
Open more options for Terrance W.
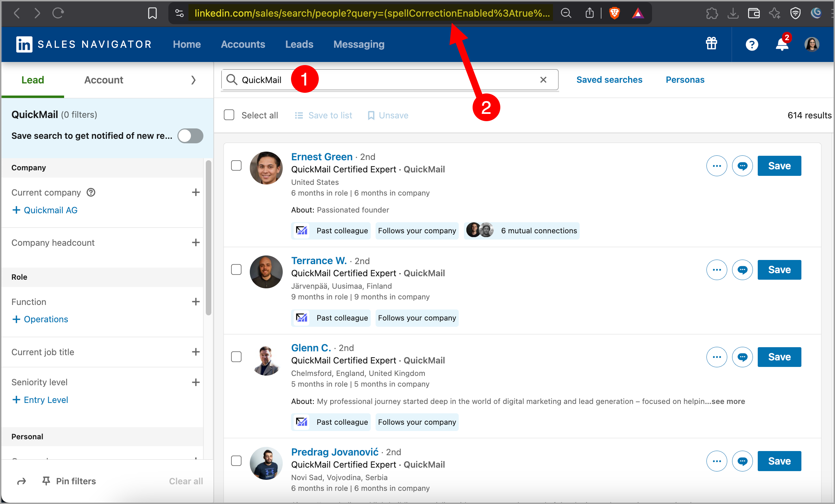(x=717, y=270)
